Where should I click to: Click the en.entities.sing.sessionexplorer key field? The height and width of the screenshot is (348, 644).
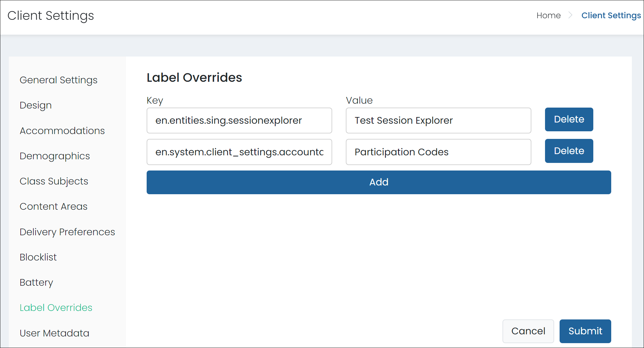tap(239, 120)
